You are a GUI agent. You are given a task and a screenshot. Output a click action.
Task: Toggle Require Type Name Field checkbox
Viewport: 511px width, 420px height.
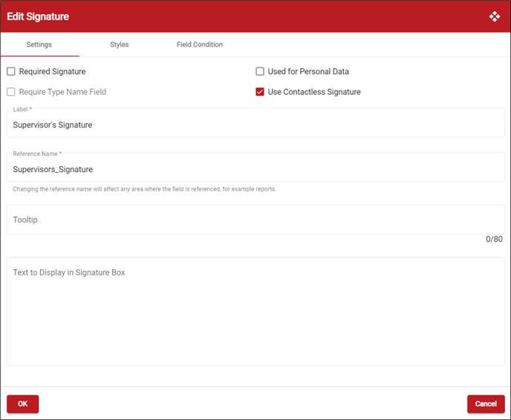(x=11, y=92)
